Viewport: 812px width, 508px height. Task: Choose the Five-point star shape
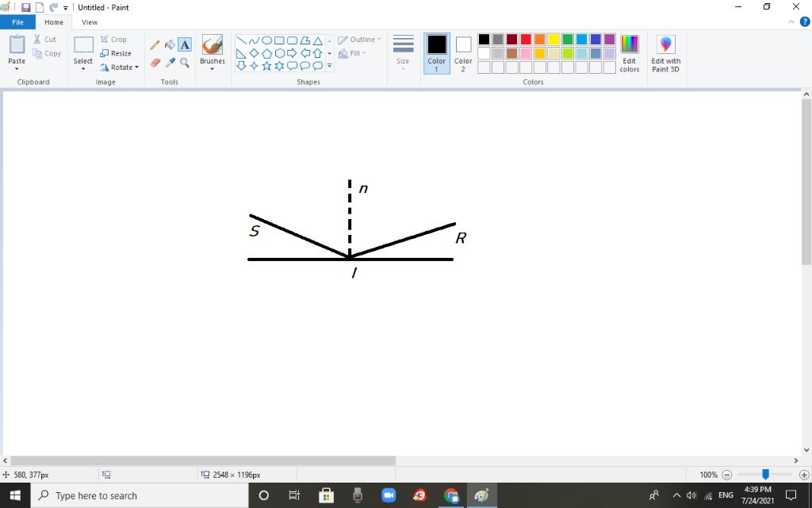tap(266, 66)
